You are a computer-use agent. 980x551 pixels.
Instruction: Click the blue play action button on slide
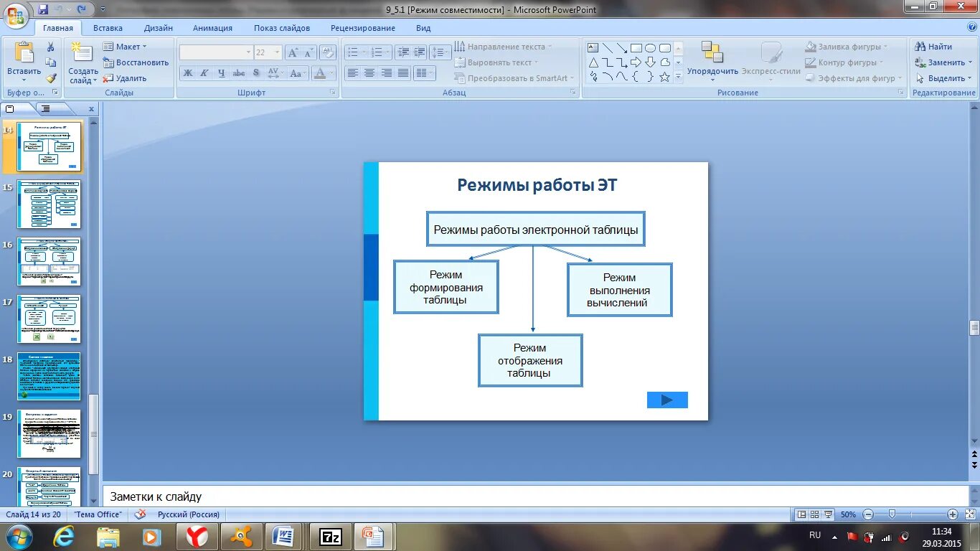(667, 400)
